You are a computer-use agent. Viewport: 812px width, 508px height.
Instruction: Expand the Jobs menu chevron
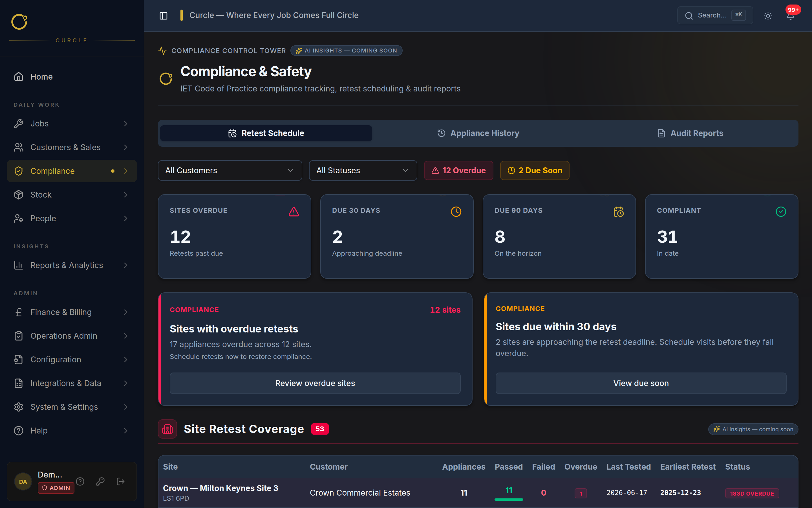[125, 124]
